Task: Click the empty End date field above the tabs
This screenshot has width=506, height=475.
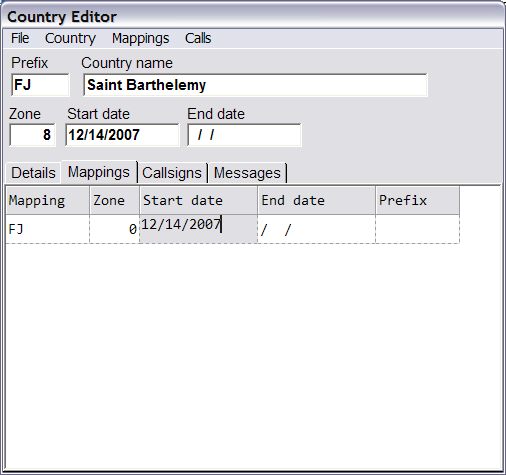Action: point(244,135)
